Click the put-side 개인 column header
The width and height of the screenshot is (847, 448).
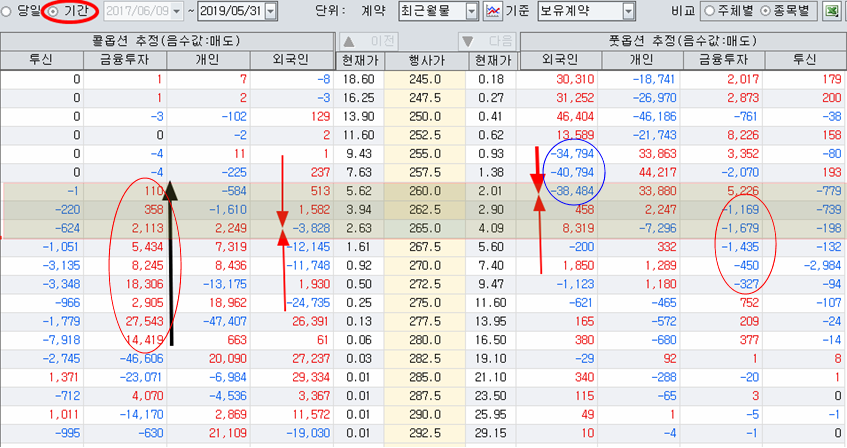pyautogui.click(x=642, y=60)
